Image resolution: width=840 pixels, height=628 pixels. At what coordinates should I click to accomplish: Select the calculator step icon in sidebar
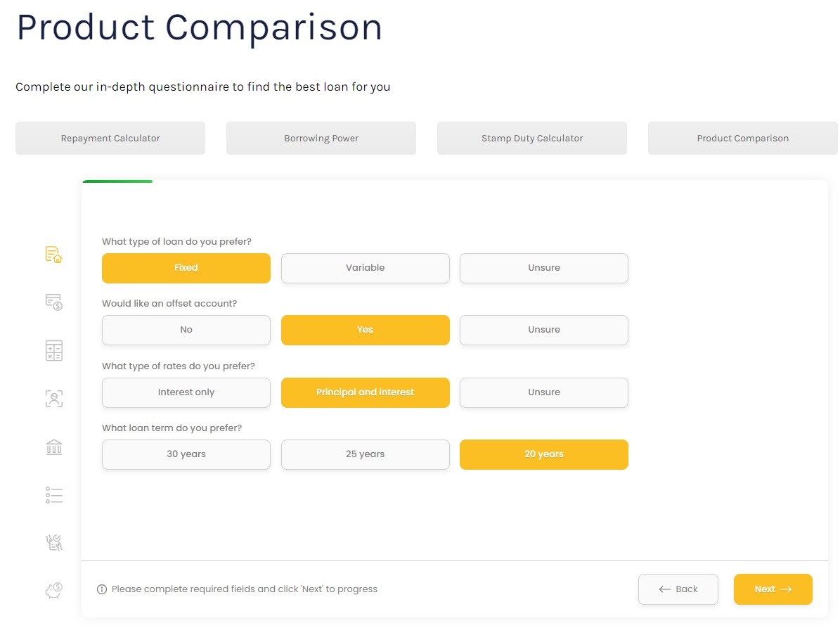[x=54, y=351]
